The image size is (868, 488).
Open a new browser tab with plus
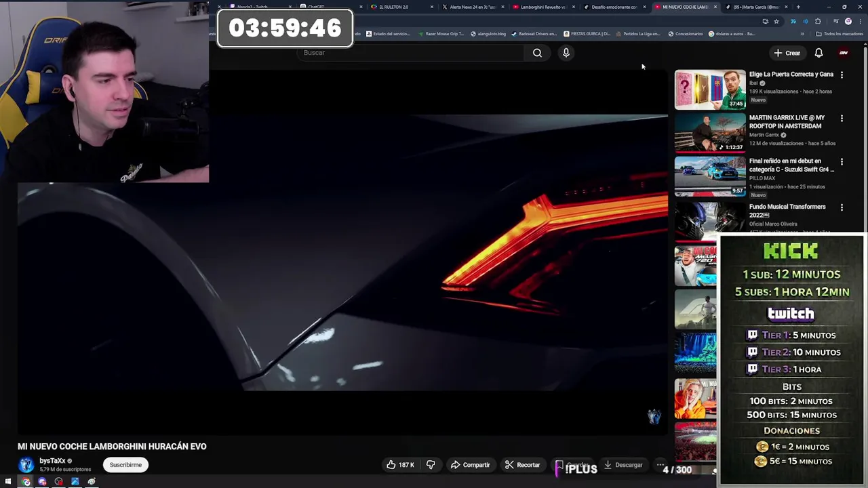tap(798, 7)
